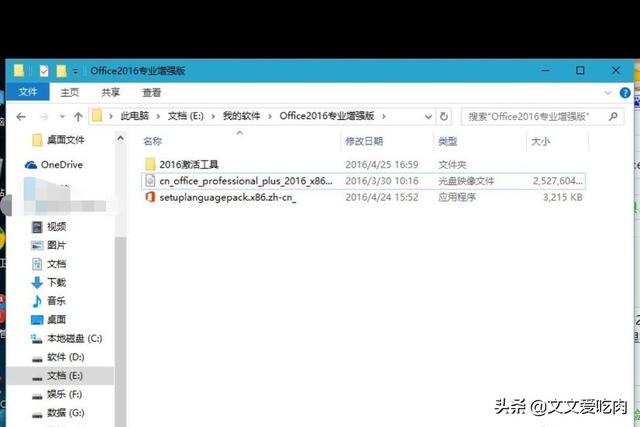Switch to the 查看 ribbon tab

[x=151, y=92]
